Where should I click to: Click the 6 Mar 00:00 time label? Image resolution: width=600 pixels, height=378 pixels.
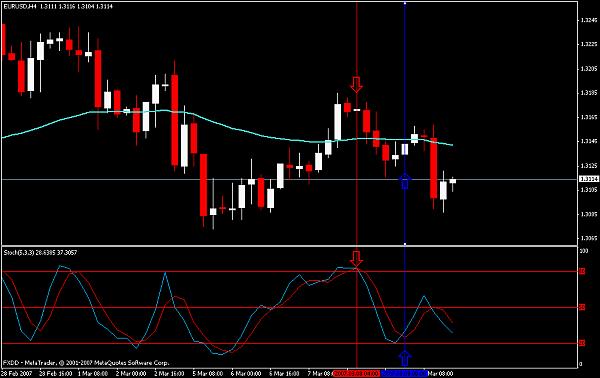point(246,373)
